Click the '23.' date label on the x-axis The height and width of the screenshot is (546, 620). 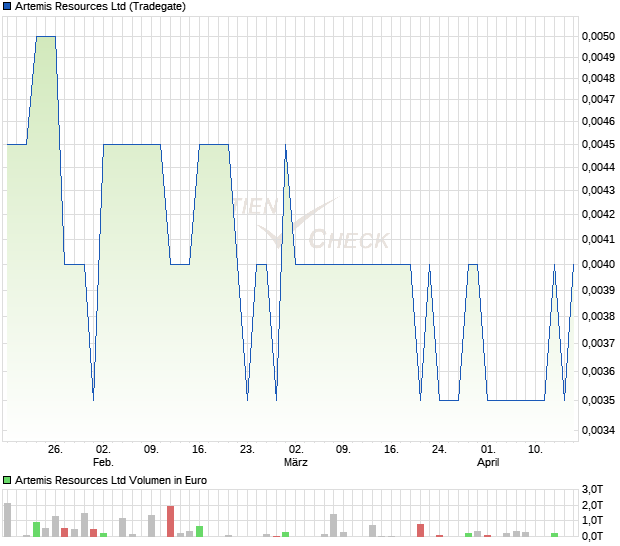247,450
